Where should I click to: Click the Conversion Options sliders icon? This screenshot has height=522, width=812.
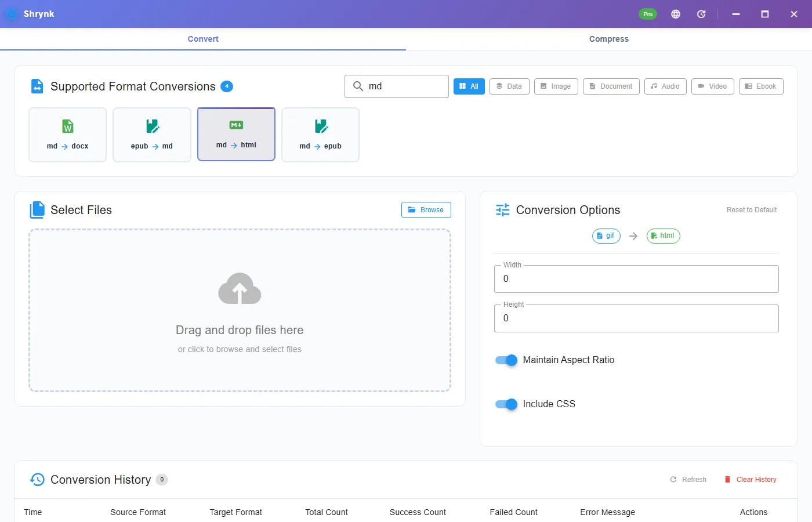[x=503, y=210]
